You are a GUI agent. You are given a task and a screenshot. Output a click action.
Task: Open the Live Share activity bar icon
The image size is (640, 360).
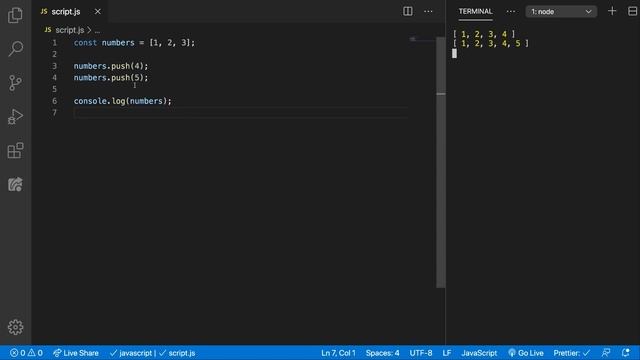tap(16, 184)
